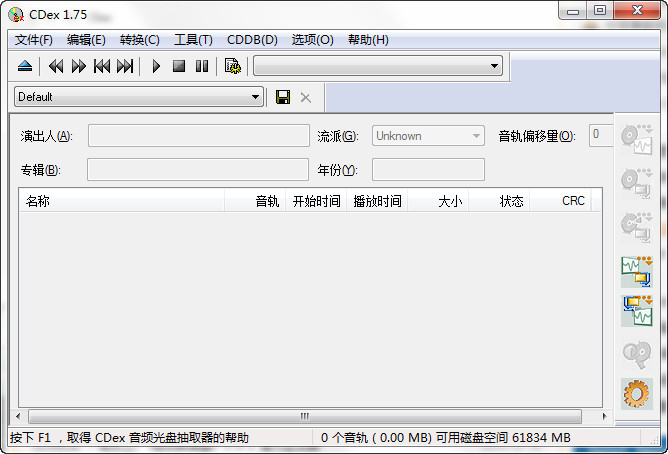Click extract CD tracks to compressed file icon

click(x=637, y=184)
